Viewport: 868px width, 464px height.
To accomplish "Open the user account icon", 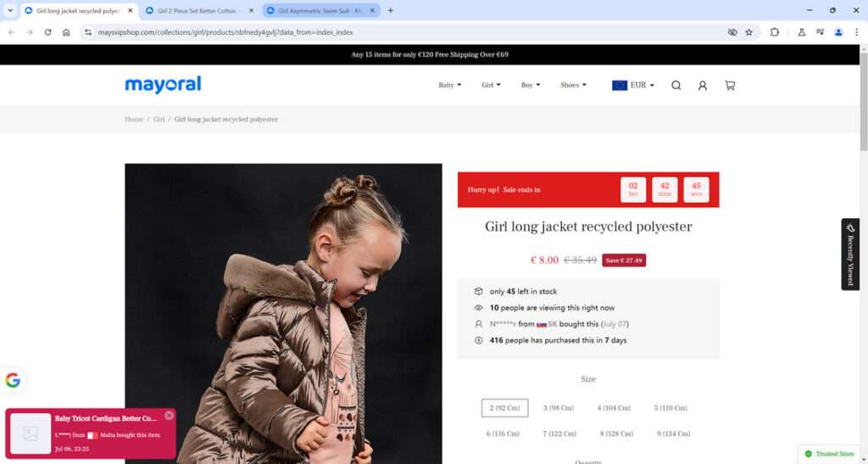I will pyautogui.click(x=703, y=86).
